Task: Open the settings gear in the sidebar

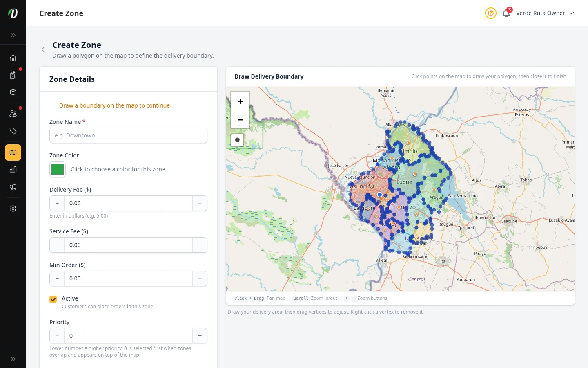Action: click(13, 209)
